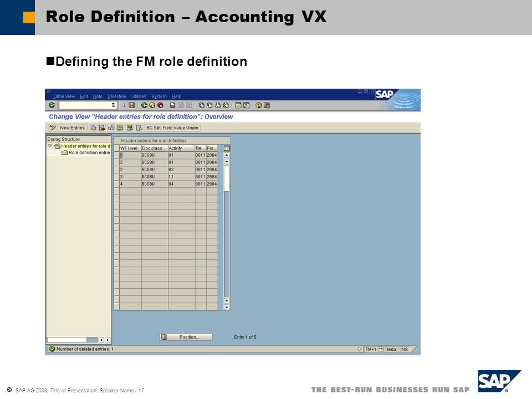Click the Customize Local Layout icon
This screenshot has height=399, width=532.
pos(267,105)
